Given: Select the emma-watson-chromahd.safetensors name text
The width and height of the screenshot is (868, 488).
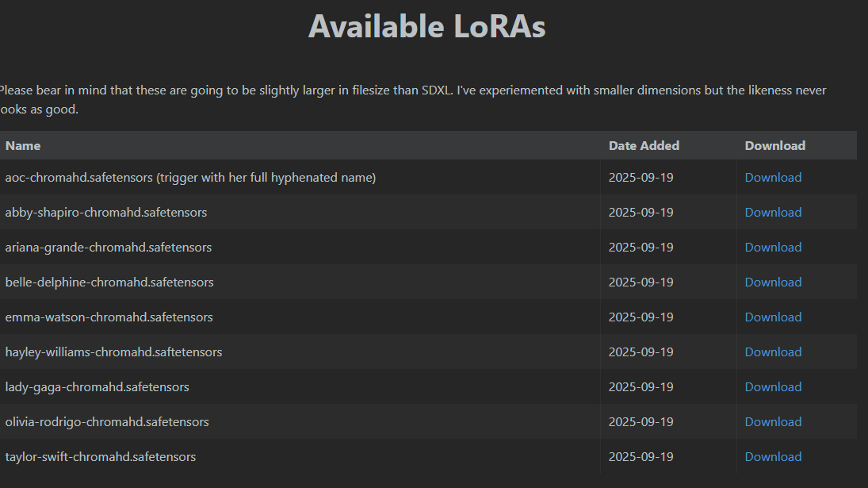Looking at the screenshot, I should click(109, 317).
